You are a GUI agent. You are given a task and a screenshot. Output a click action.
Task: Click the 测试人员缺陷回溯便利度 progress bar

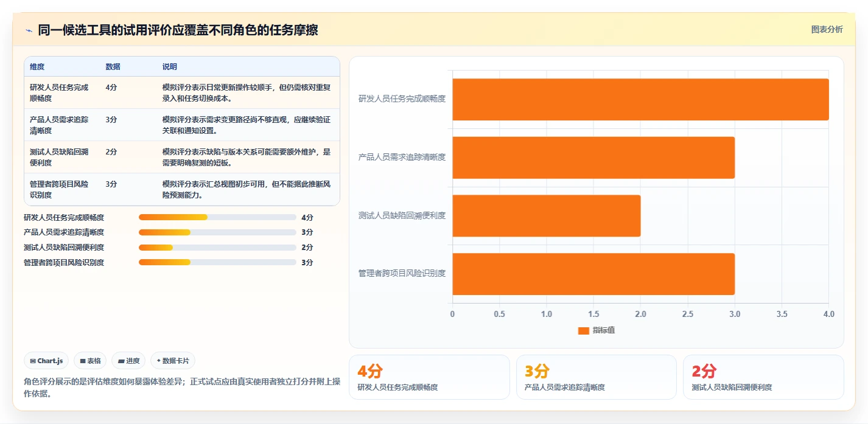tap(217, 248)
